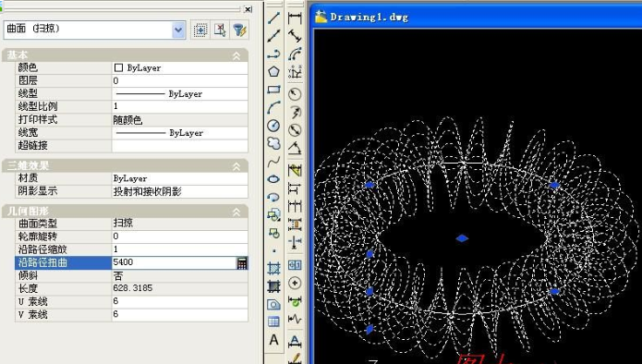The height and width of the screenshot is (364, 642).
Task: Select the Spline tool
Action: point(274,162)
